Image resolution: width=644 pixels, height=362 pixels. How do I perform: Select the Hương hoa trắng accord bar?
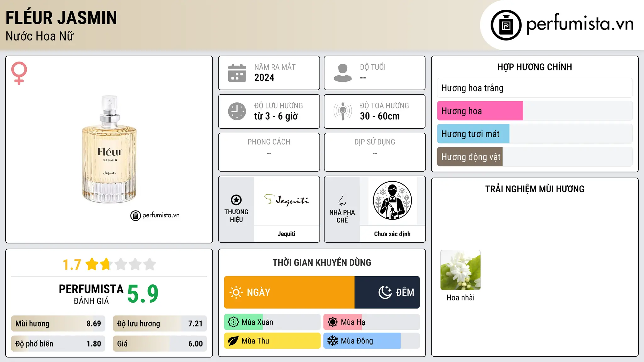[535, 88]
